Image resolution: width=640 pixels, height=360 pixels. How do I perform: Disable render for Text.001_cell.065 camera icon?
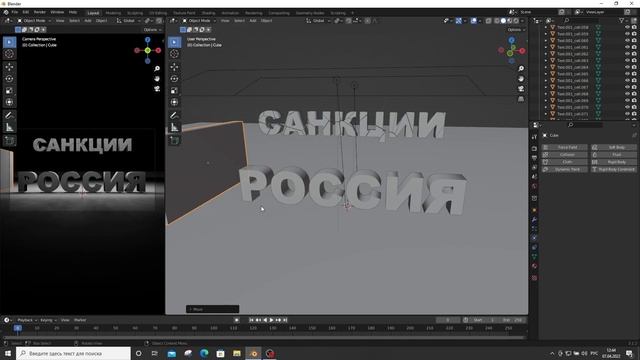click(x=634, y=74)
